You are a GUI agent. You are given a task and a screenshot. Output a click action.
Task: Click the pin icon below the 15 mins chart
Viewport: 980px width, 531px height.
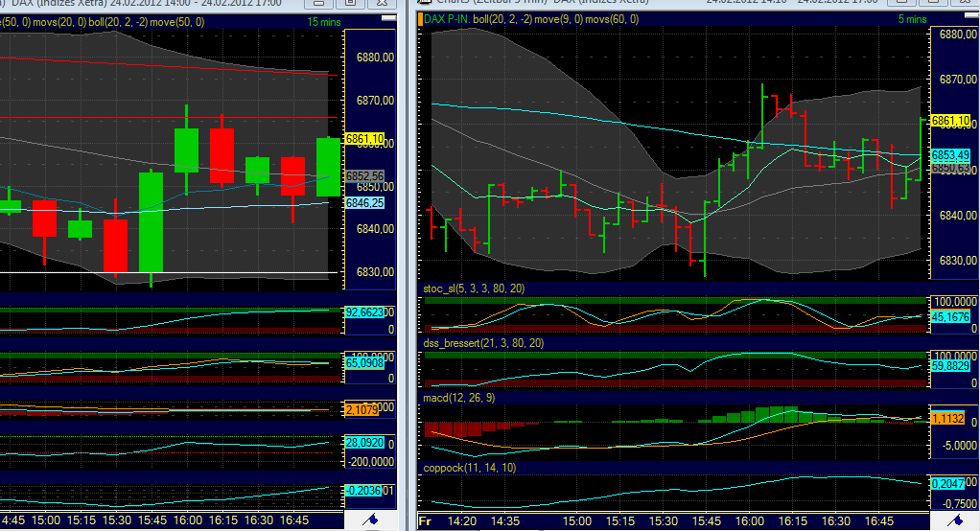371,519
